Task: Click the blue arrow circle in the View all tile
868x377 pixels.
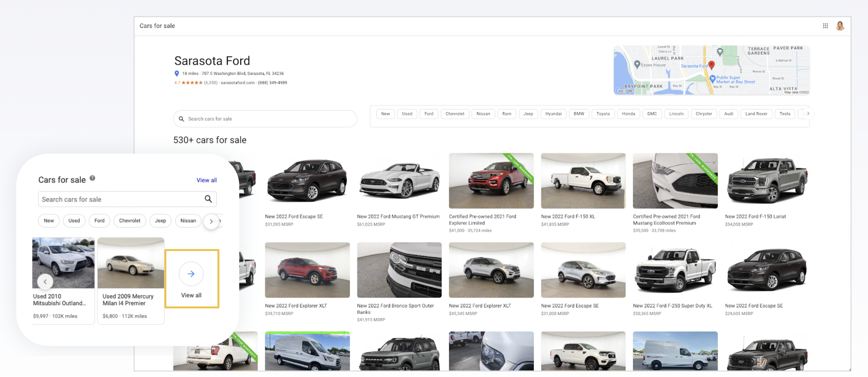Action: (191, 274)
